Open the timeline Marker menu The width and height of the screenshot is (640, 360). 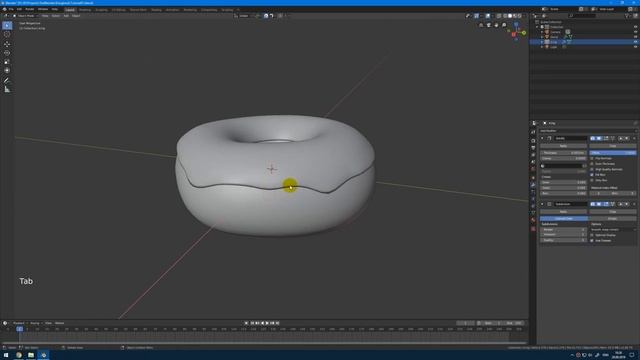(60, 323)
